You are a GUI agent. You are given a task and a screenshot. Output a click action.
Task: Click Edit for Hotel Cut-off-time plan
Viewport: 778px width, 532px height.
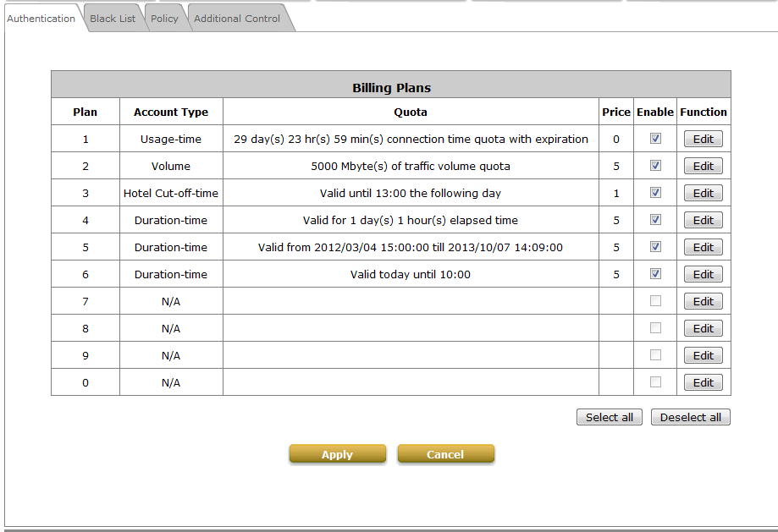[x=703, y=194]
